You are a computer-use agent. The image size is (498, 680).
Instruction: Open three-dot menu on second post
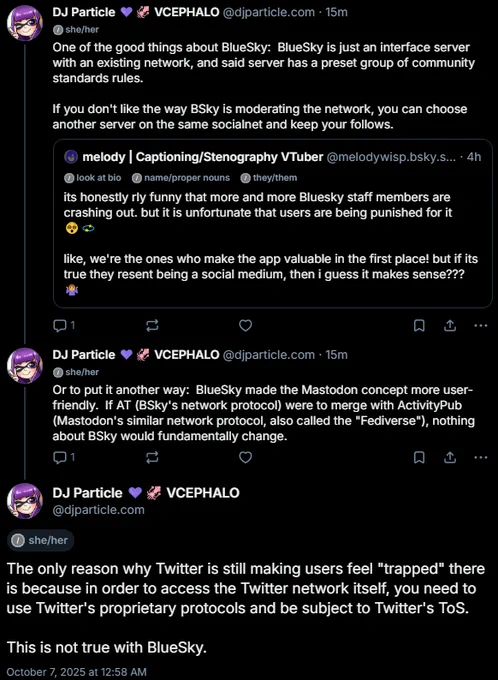(x=481, y=457)
